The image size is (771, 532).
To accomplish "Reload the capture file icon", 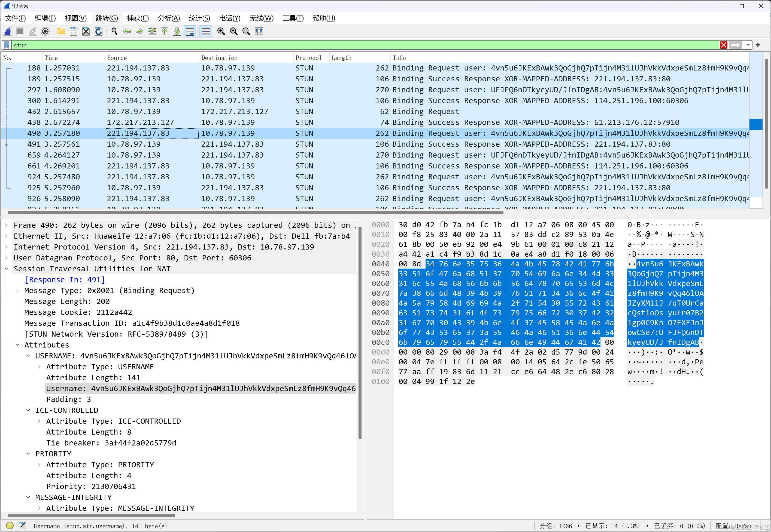I will pyautogui.click(x=99, y=31).
